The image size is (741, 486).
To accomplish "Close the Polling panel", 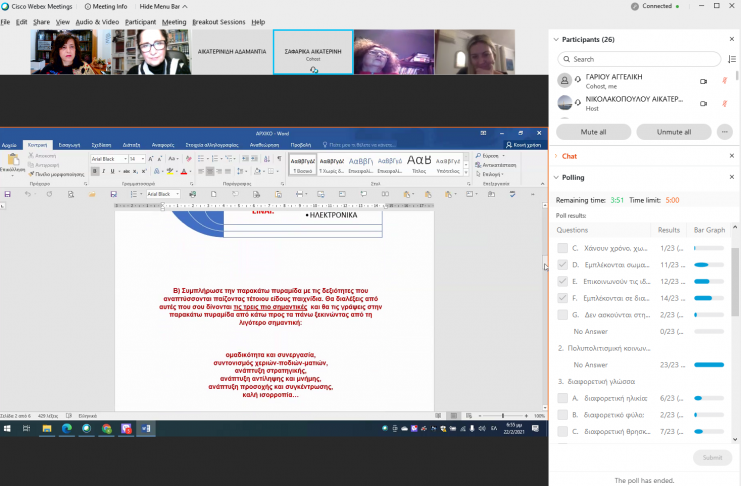I will pyautogui.click(x=730, y=178).
